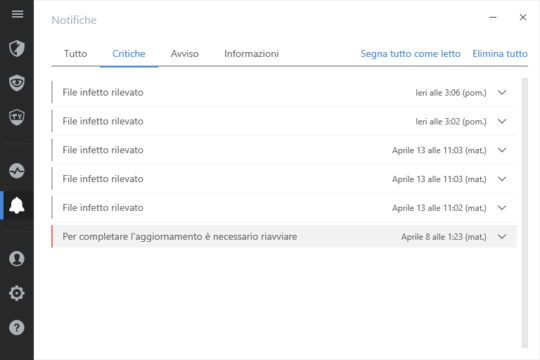Viewport: 540px width, 360px height.
Task: Open the shield protection status page
Action: [x=17, y=48]
